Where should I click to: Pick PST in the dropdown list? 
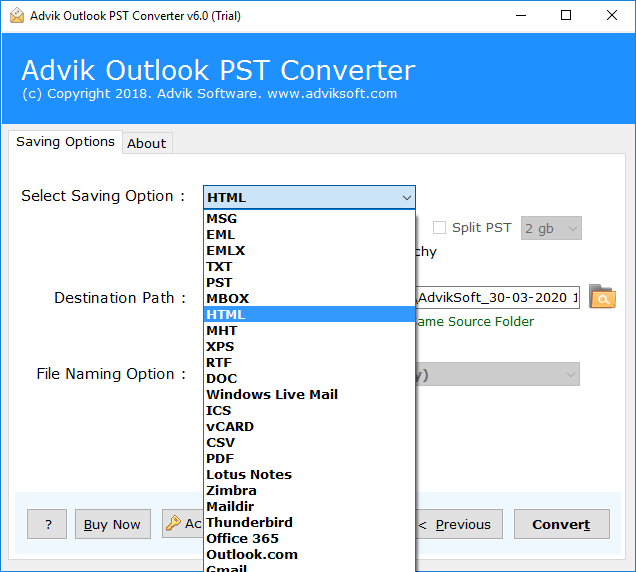click(309, 282)
